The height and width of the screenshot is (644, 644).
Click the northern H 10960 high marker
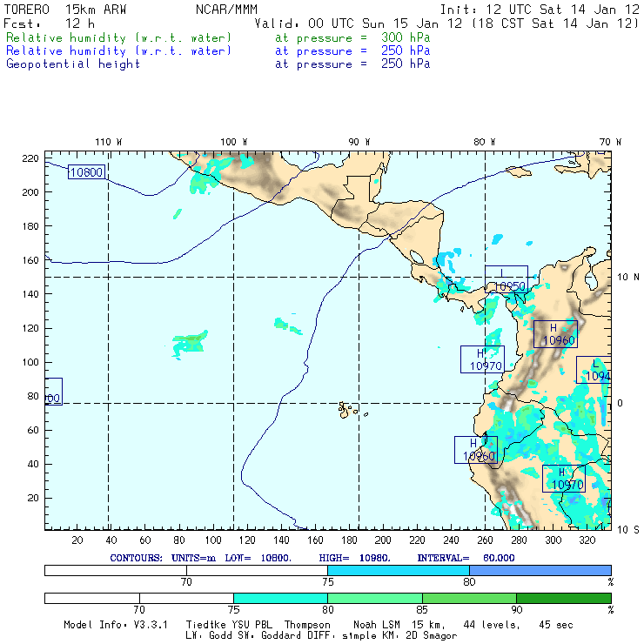(x=555, y=334)
